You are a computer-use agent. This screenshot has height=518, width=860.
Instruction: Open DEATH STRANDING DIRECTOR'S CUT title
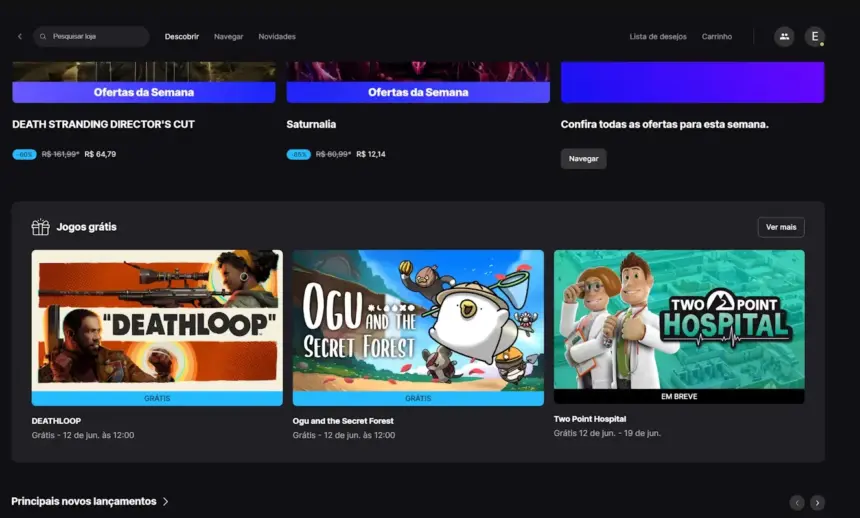coord(103,125)
